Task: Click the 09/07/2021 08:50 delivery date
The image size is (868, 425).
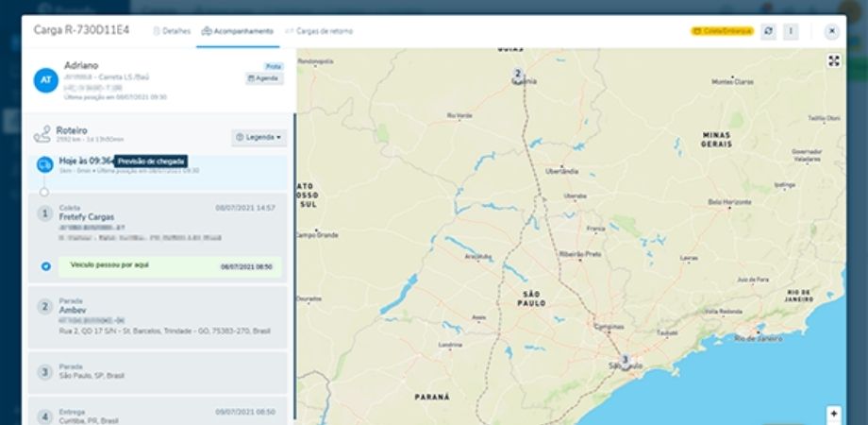Action: click(245, 413)
